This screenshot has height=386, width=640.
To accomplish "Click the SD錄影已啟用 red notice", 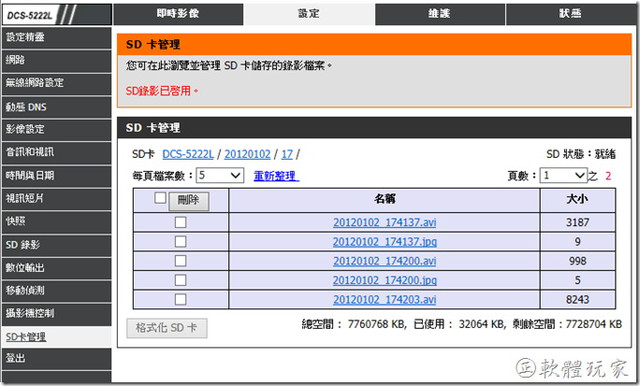I will (x=162, y=91).
